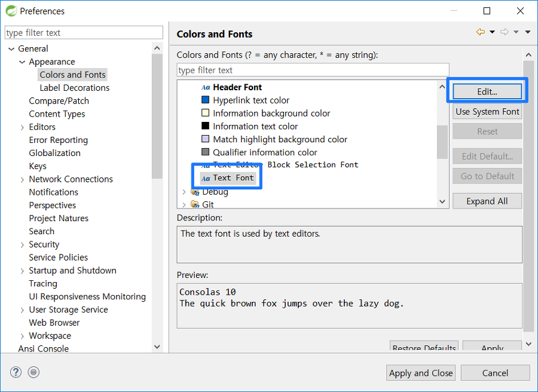
Task: Select Label Decorations in the tree
Action: tap(75, 88)
